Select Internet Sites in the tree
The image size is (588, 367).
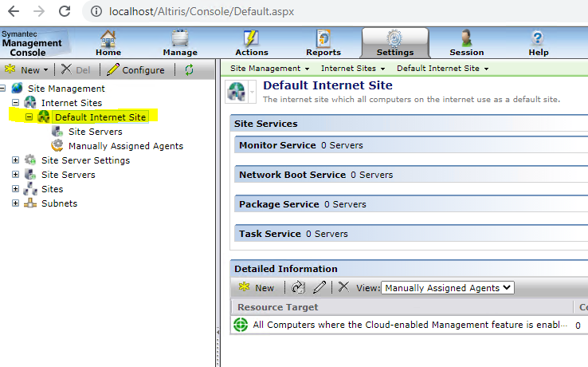72,103
